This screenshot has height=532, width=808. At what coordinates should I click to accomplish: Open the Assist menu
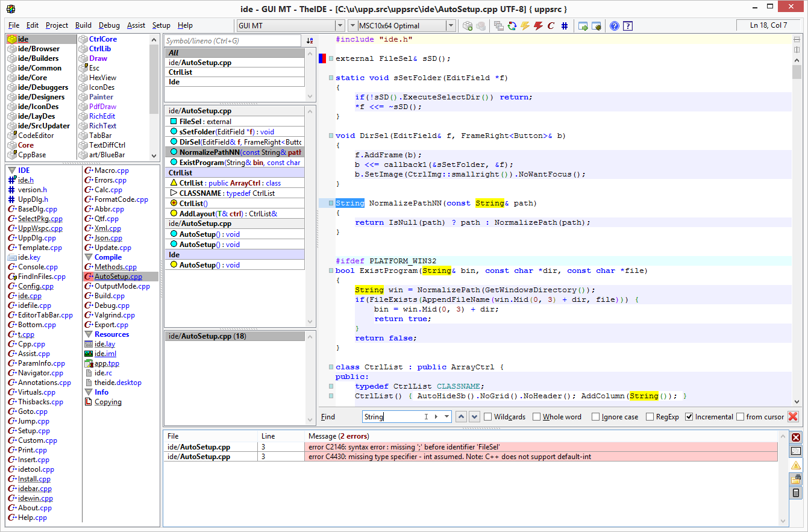pos(136,25)
